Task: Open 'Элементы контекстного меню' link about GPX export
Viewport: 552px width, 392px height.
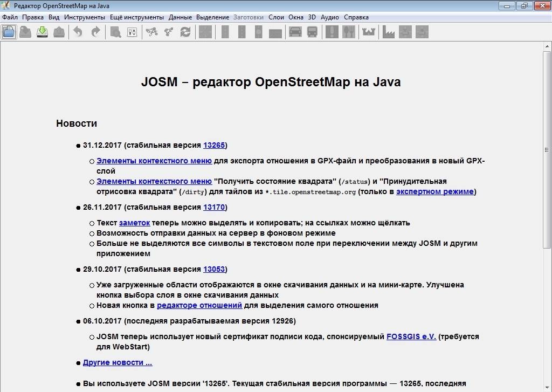Action: pos(154,161)
